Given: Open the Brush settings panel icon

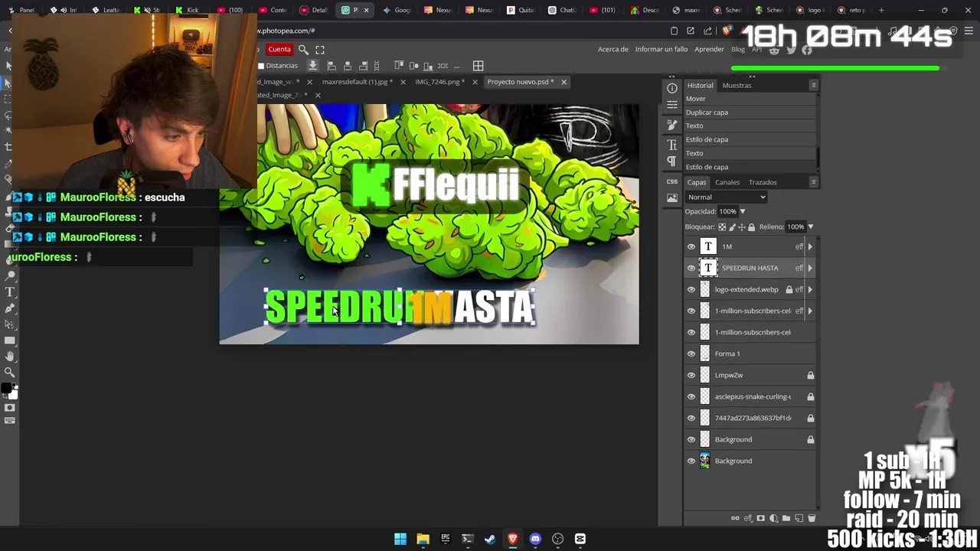Looking at the screenshot, I should 672,124.
